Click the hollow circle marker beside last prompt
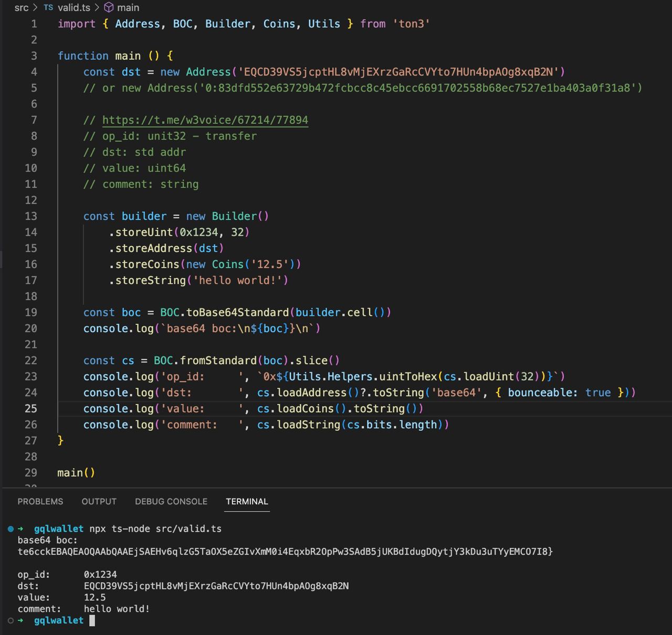Viewport: 672px width, 635px height. (x=10, y=621)
